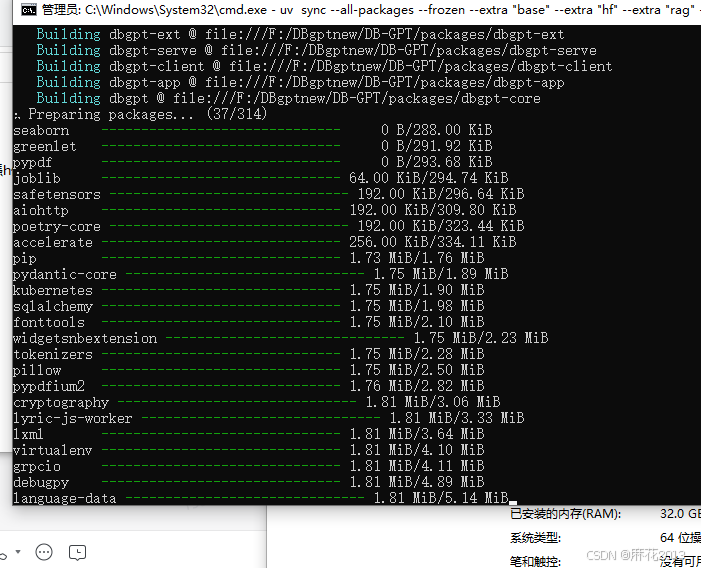Click the language-data package name
Screen dimensions: 701x568
click(65, 498)
